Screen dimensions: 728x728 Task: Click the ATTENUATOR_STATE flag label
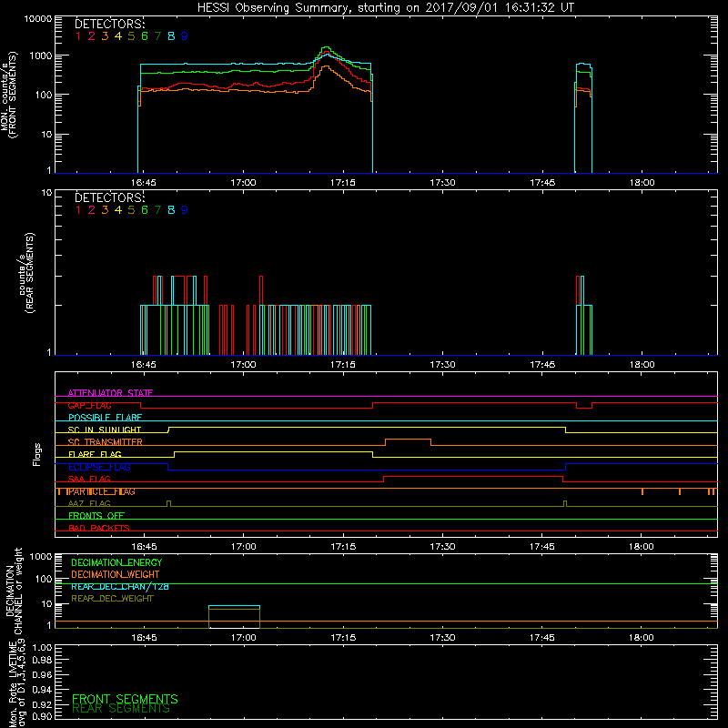pyautogui.click(x=110, y=393)
